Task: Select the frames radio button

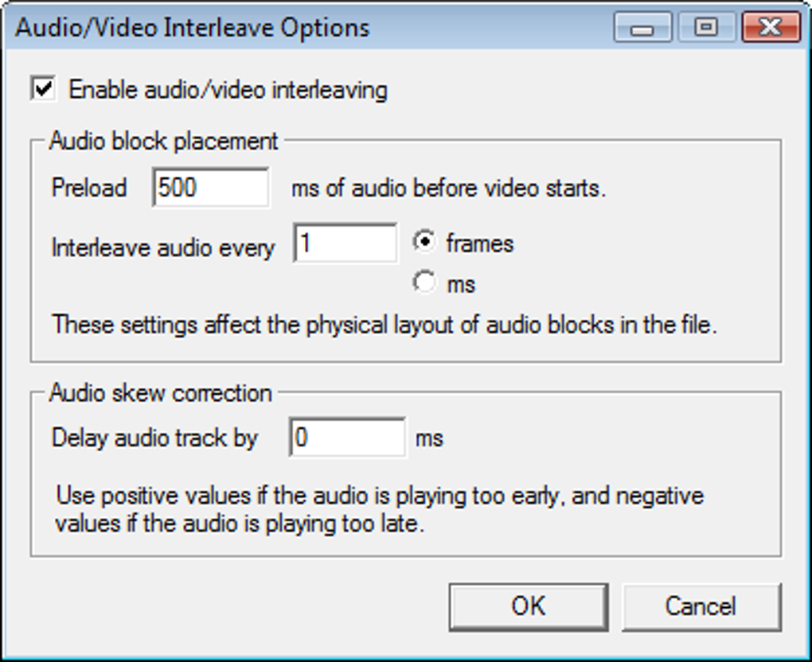Action: pos(425,243)
